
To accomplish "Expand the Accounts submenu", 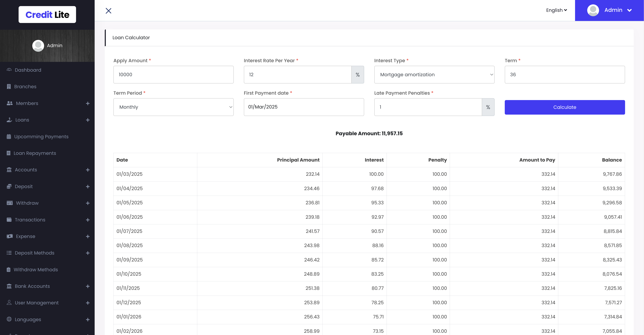I will pos(88,170).
